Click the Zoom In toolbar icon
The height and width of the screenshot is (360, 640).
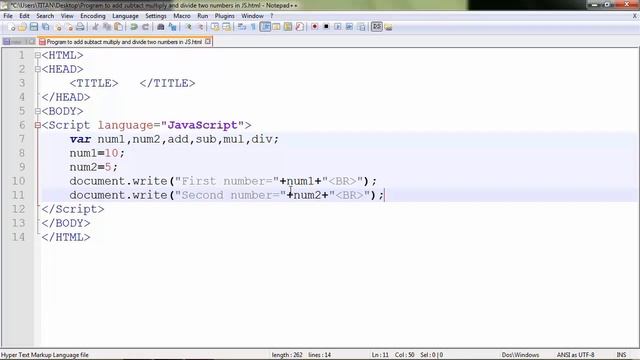tap(189, 27)
